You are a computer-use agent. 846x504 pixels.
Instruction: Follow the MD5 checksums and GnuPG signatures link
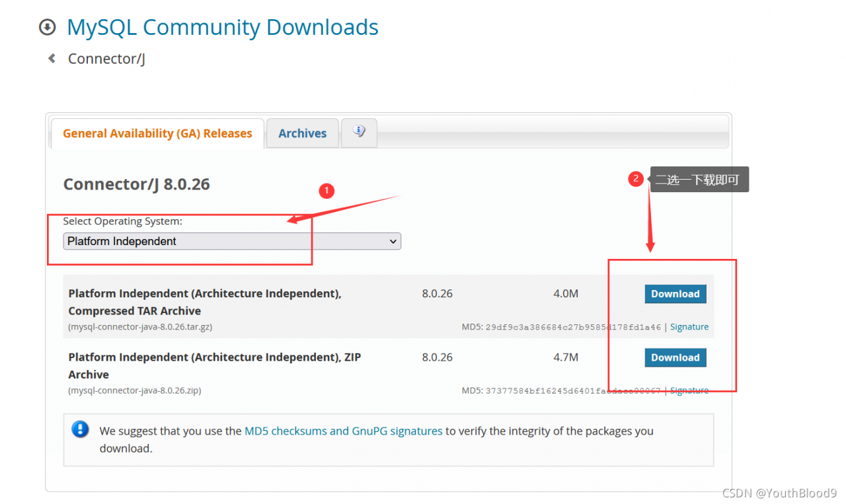tap(344, 431)
